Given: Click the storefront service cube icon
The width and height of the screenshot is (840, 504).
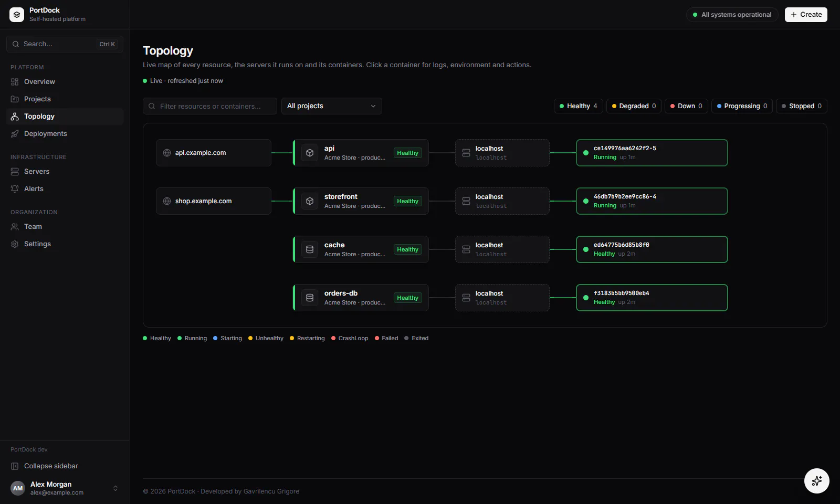Looking at the screenshot, I should [x=310, y=201].
